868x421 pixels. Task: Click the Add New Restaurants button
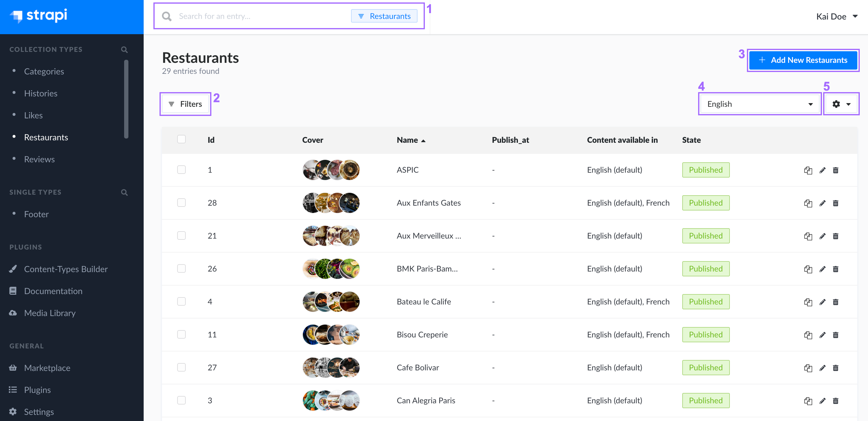(x=803, y=60)
